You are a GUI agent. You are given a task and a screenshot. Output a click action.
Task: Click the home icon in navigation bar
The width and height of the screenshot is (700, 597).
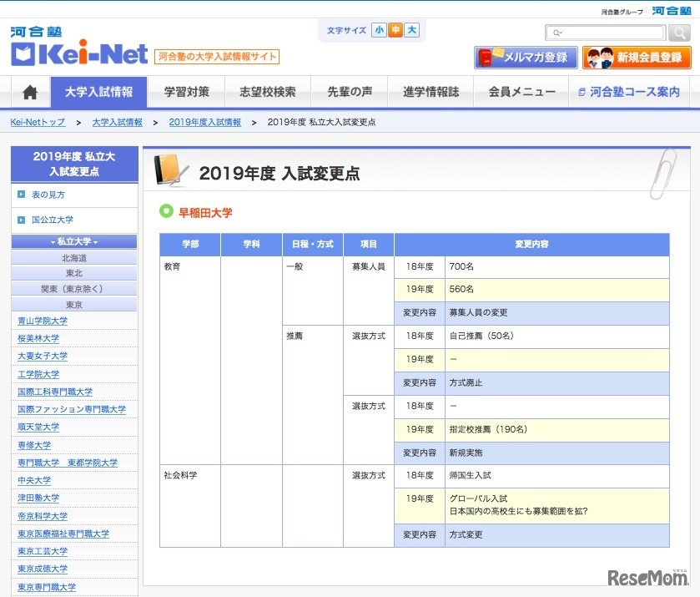click(x=30, y=92)
